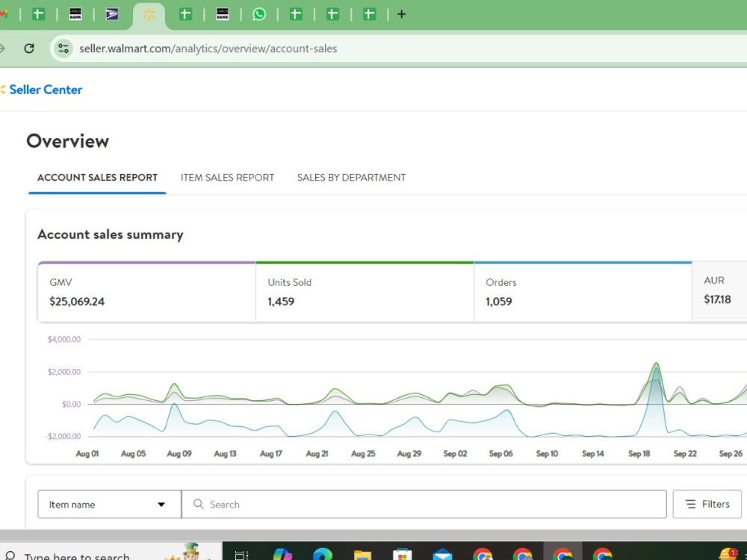This screenshot has width=747, height=560.
Task: Switch to the Item Sales Report tab
Action: tap(227, 178)
